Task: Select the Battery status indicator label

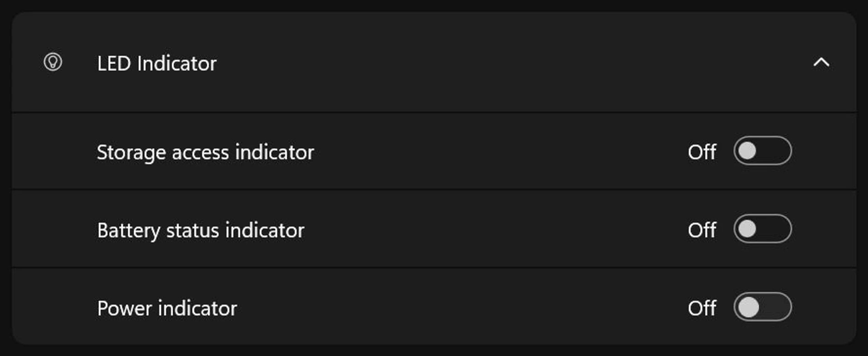Action: tap(201, 230)
